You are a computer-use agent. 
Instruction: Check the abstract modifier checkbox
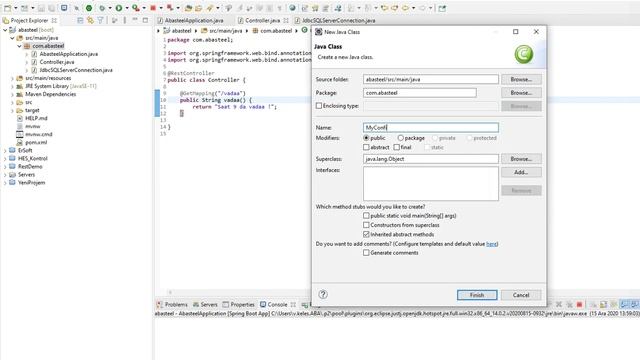pos(366,147)
